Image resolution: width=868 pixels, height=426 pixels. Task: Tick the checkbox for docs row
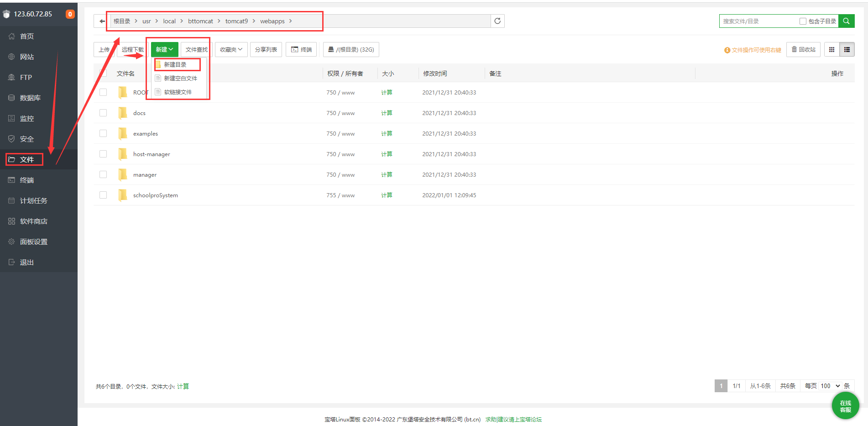tap(103, 113)
